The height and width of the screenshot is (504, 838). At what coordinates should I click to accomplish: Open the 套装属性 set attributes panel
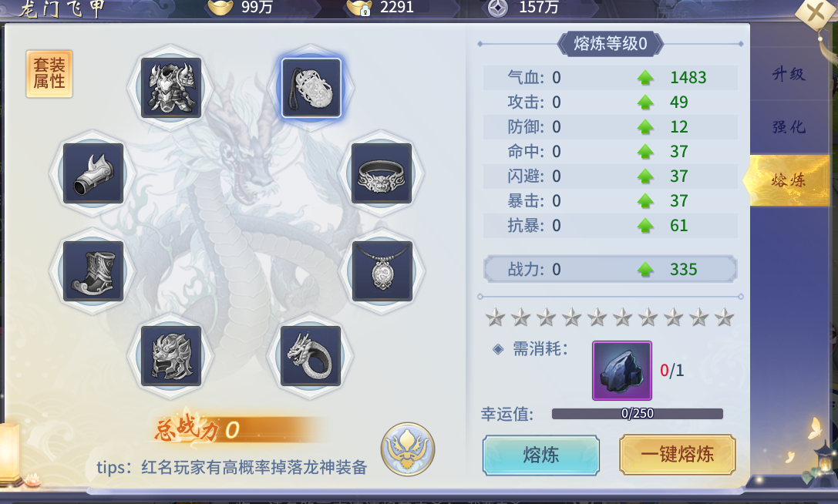(x=49, y=74)
